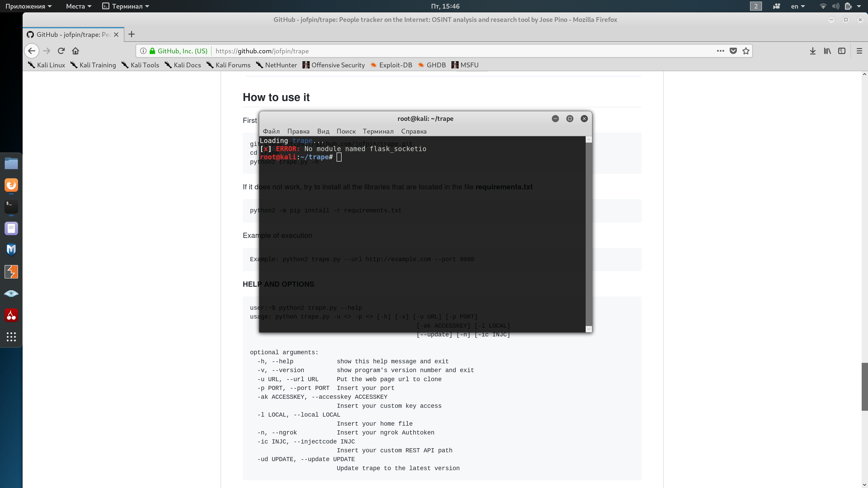This screenshot has height=488, width=868.
Task: Open new Firefox tab plus button
Action: pyautogui.click(x=131, y=34)
